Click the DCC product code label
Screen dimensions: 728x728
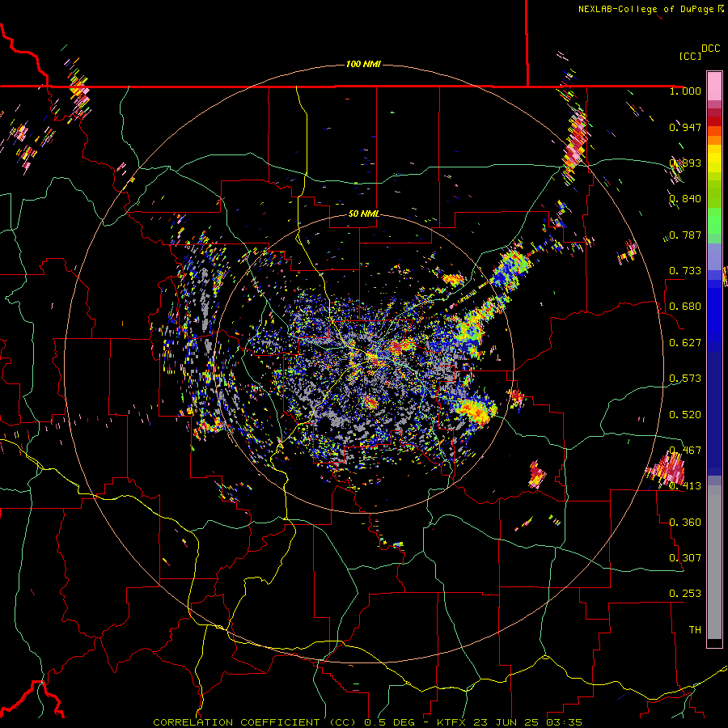pos(710,49)
